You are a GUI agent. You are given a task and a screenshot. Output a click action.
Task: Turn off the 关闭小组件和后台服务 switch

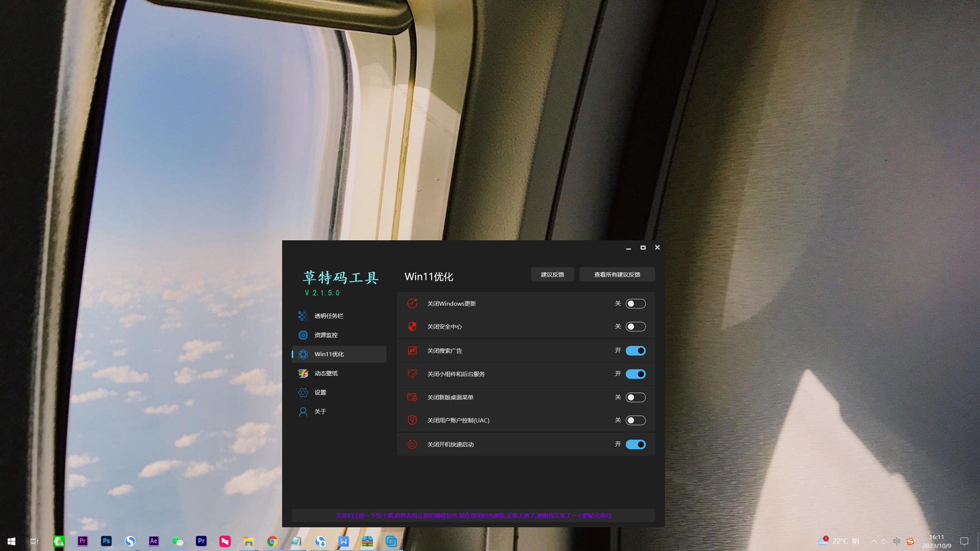point(635,374)
